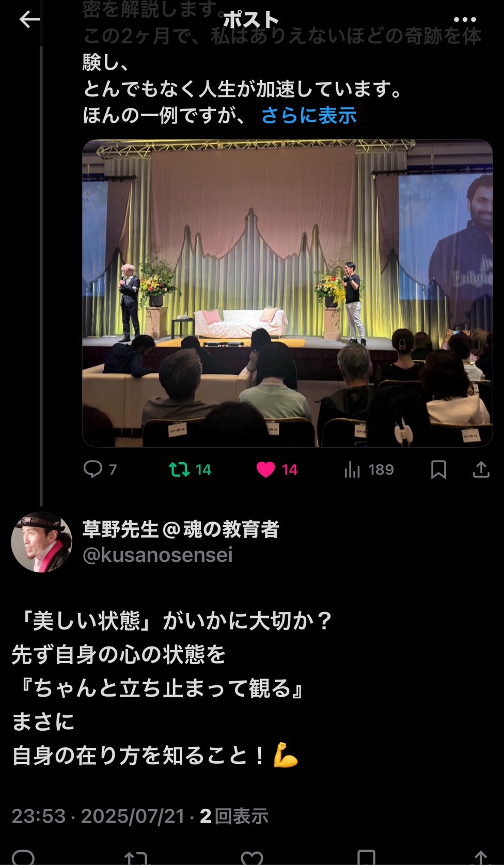
Task: Open replies on the quoted post
Action: click(x=100, y=469)
